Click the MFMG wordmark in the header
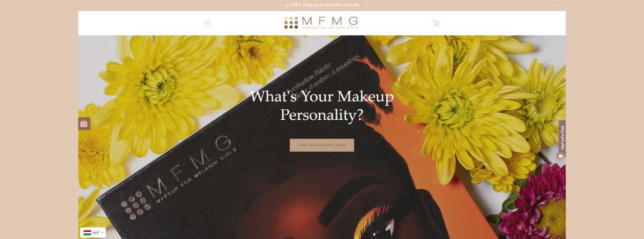The width and height of the screenshot is (644, 239). tap(330, 21)
